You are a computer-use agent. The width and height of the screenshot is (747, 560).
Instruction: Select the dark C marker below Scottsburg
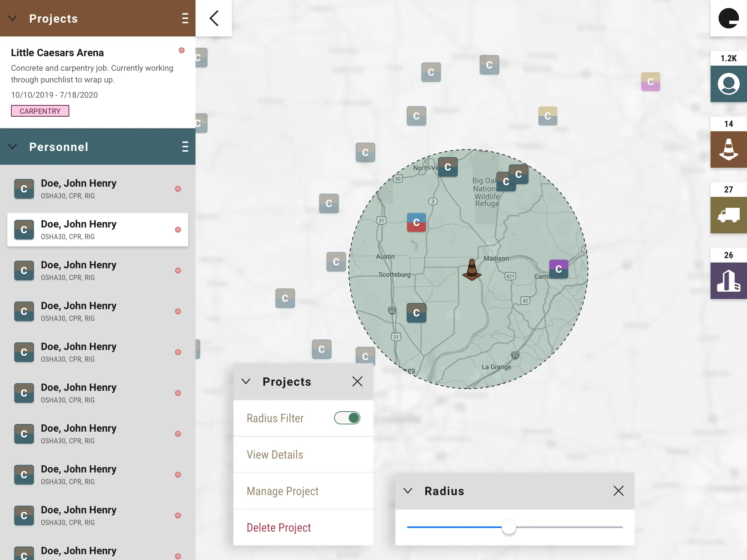pos(416,313)
